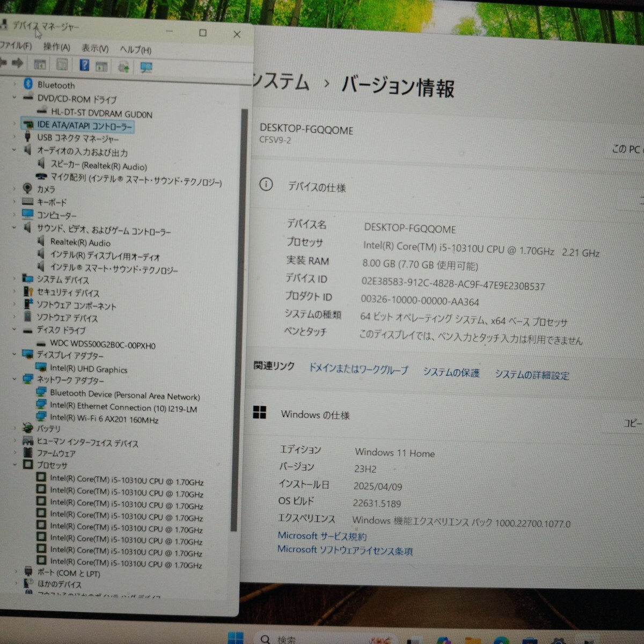
Task: Click the システム デバイス folder icon
Action: 28,278
